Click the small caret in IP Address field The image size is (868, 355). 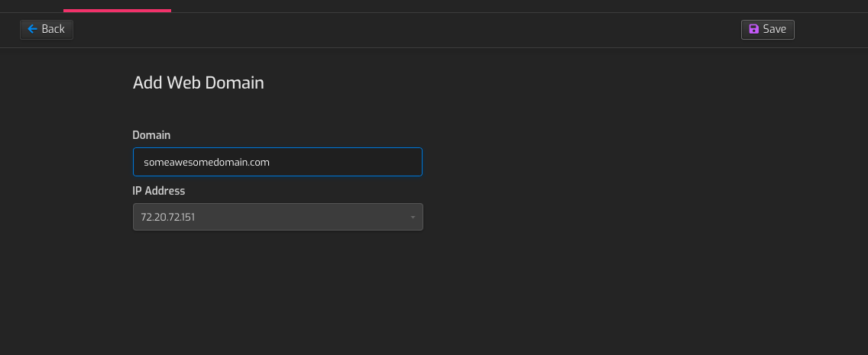[x=413, y=218]
